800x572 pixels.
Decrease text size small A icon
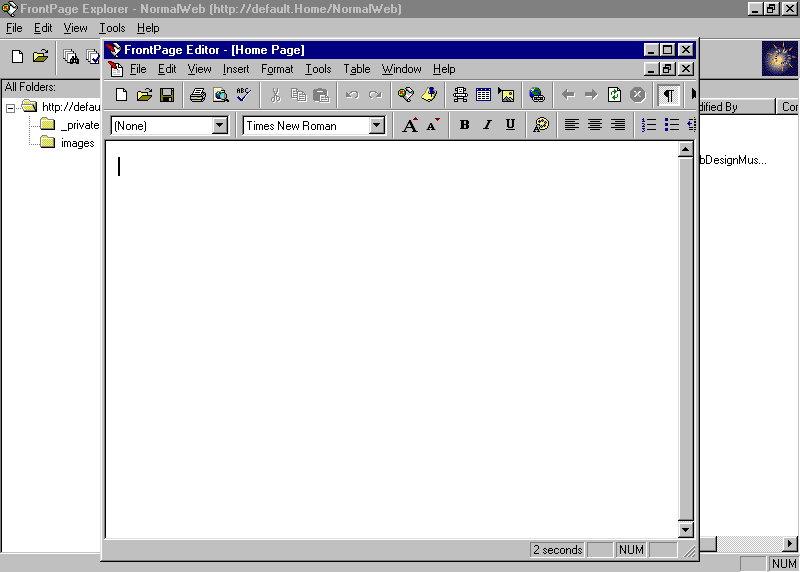coord(433,125)
